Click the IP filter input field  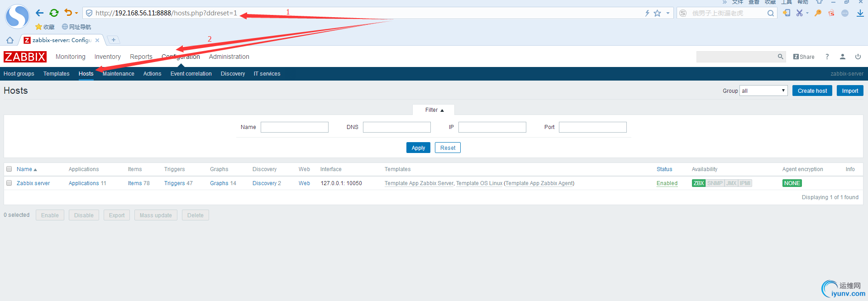click(492, 127)
